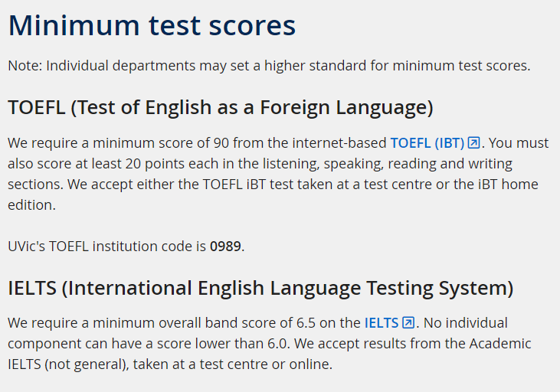Click the word "edition." ending TOEFL paragraph
Image resolution: width=560 pixels, height=392 pixels.
pos(31,205)
